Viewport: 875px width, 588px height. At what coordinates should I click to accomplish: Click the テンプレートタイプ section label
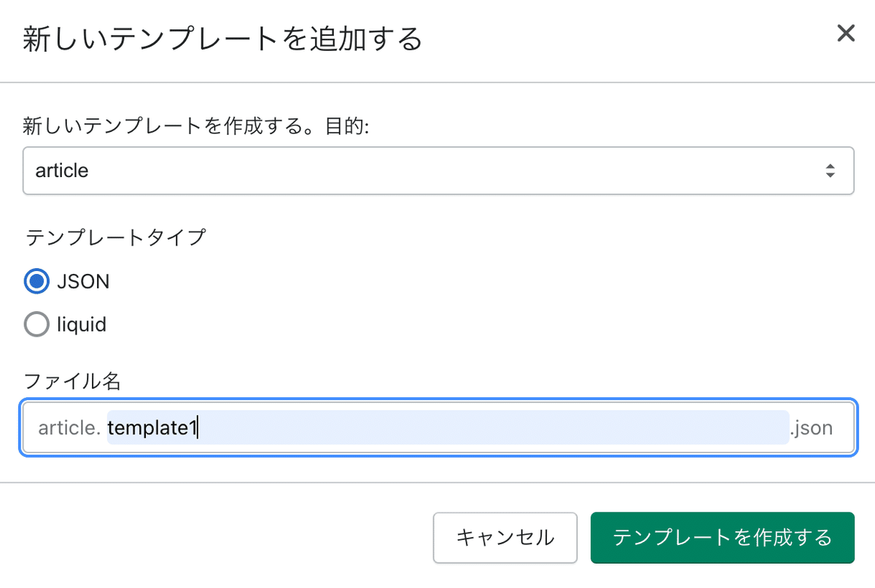(115, 238)
